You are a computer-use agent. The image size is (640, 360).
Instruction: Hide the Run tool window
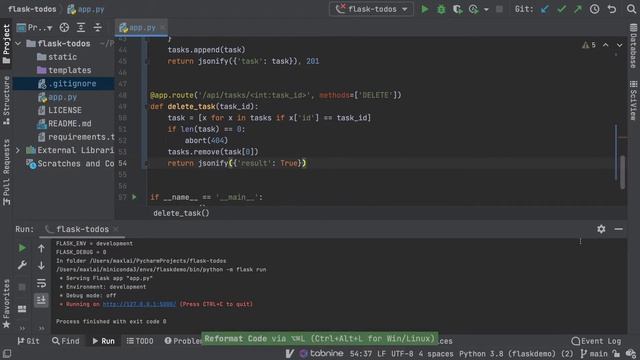coord(618,229)
